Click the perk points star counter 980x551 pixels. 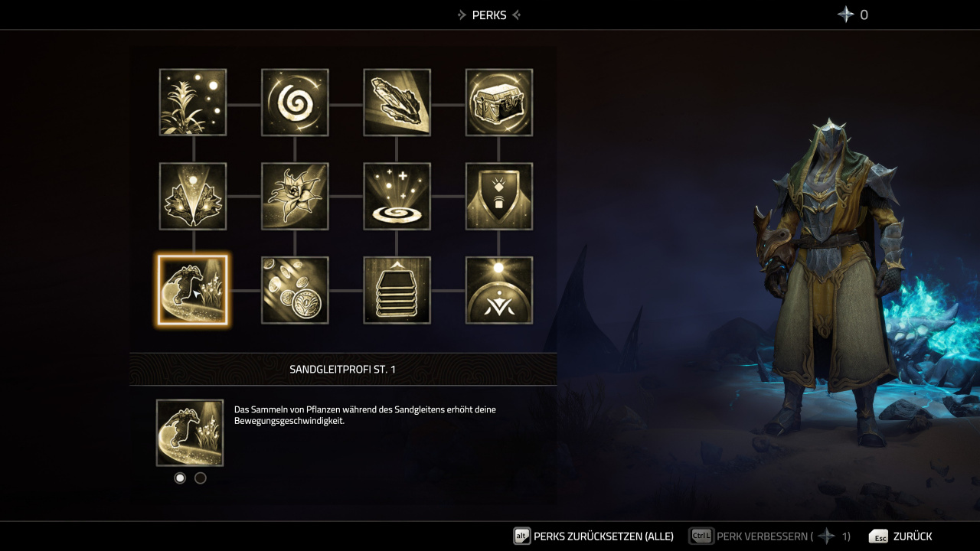(x=853, y=15)
